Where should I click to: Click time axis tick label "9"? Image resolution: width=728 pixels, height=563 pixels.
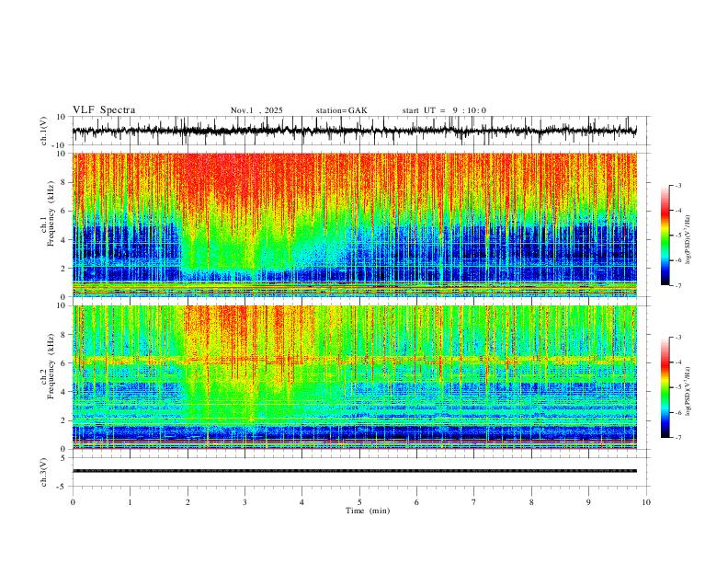(588, 502)
